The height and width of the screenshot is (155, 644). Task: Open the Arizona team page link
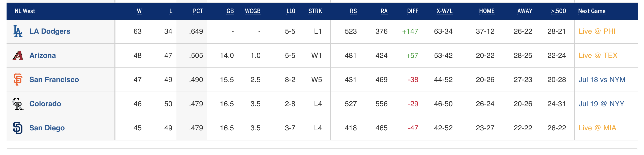(43, 56)
